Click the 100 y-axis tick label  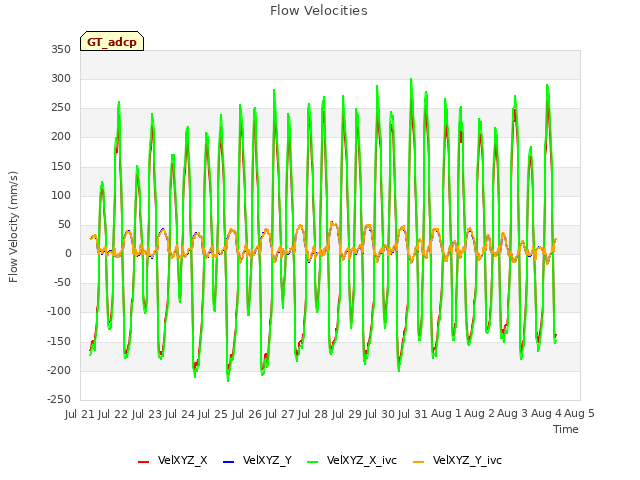(x=61, y=196)
